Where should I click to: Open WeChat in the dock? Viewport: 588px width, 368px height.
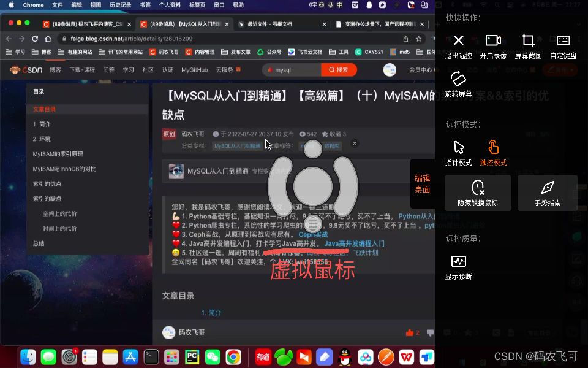pyautogui.click(x=213, y=357)
